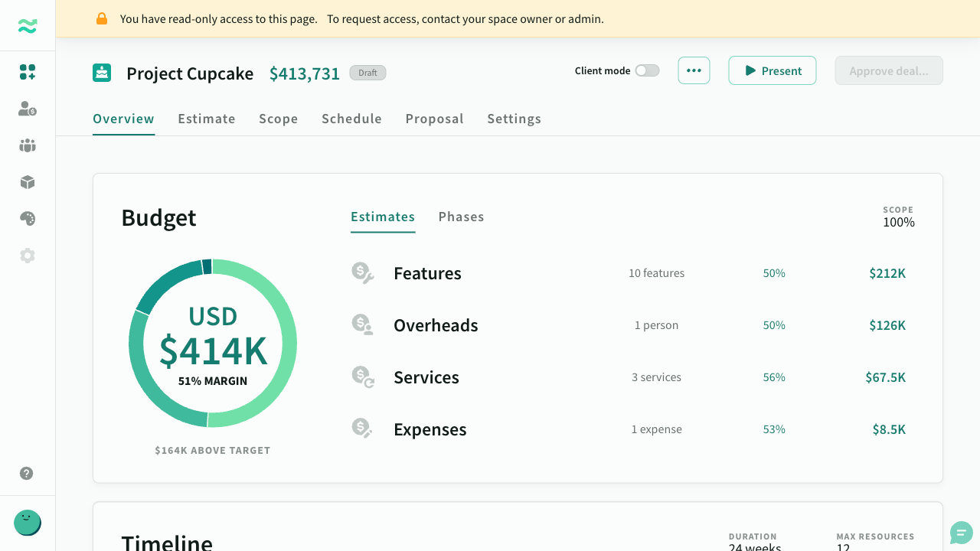This screenshot has width=980, height=551.
Task: Click the $413,731 project total
Action: click(x=305, y=73)
